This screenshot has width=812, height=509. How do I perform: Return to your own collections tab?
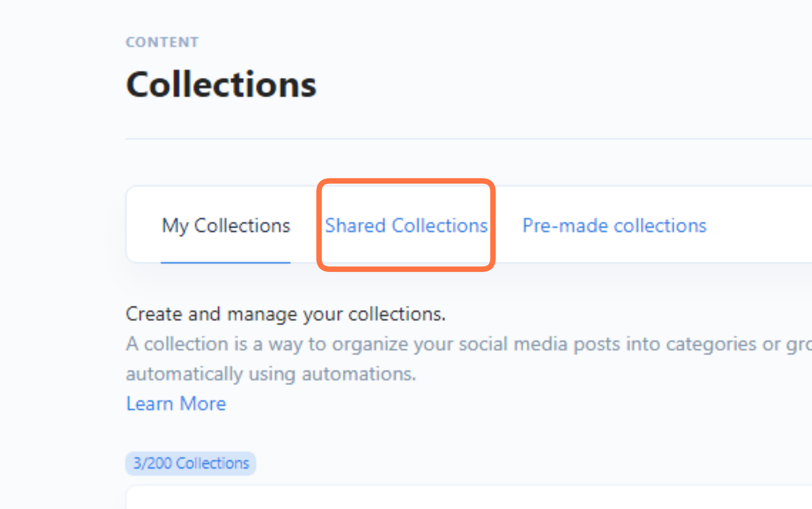(x=226, y=226)
